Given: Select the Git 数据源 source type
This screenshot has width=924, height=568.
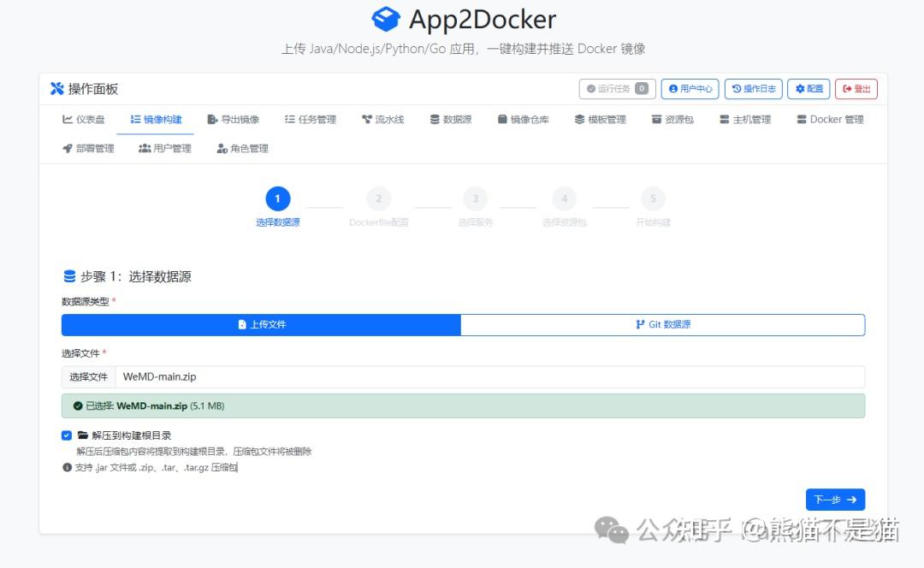Looking at the screenshot, I should (663, 325).
